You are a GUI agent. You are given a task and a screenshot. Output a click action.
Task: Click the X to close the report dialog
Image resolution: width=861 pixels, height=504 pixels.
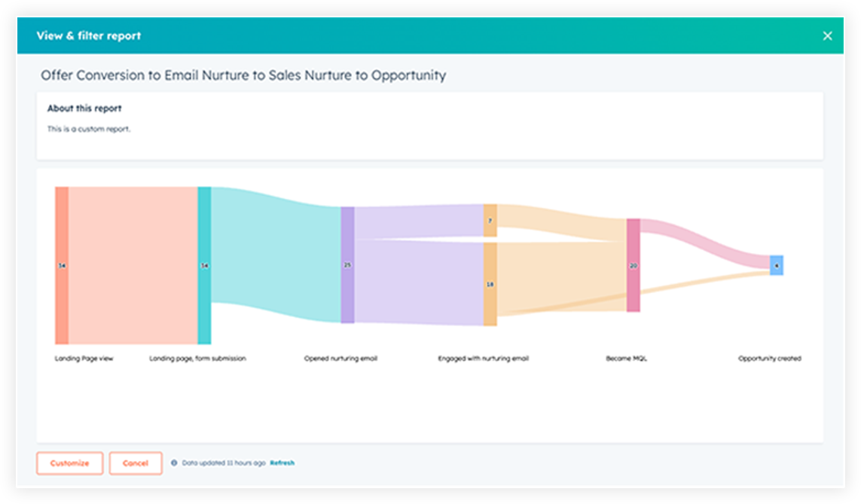(x=827, y=35)
